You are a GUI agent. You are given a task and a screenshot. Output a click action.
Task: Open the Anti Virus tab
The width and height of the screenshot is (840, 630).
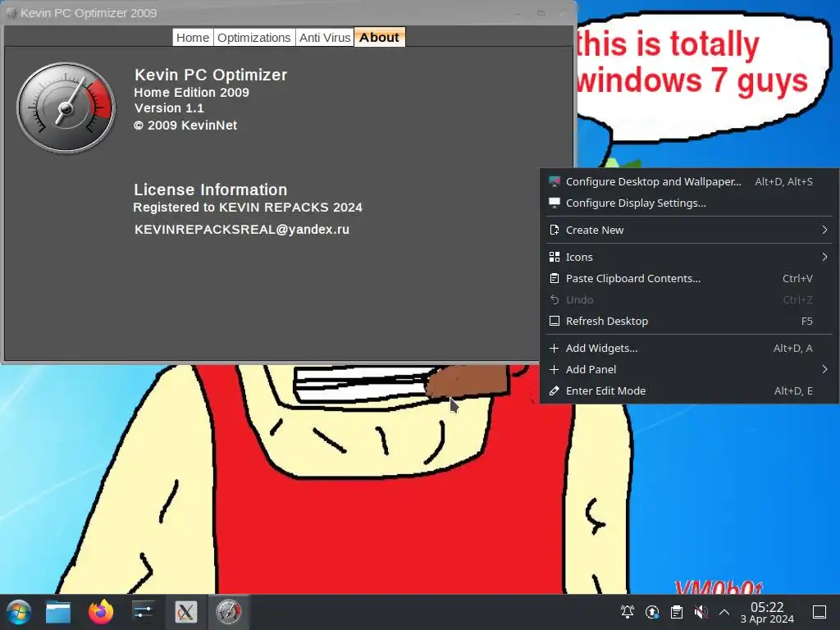325,38
